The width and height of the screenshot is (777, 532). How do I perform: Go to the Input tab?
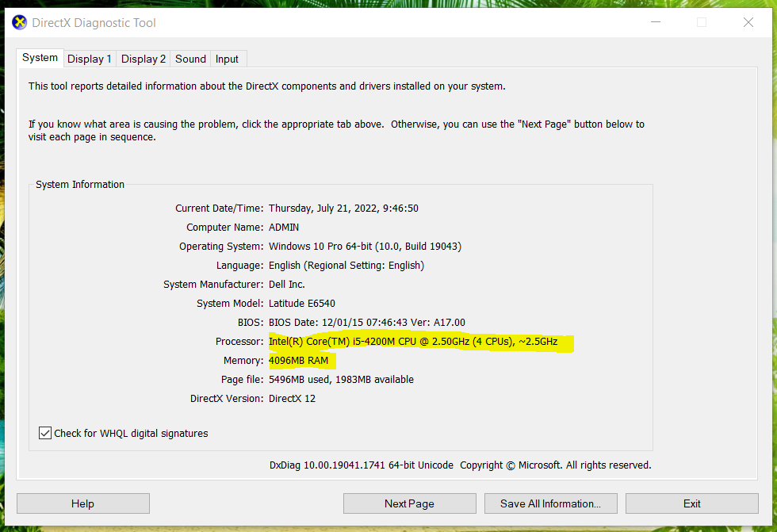[227, 59]
